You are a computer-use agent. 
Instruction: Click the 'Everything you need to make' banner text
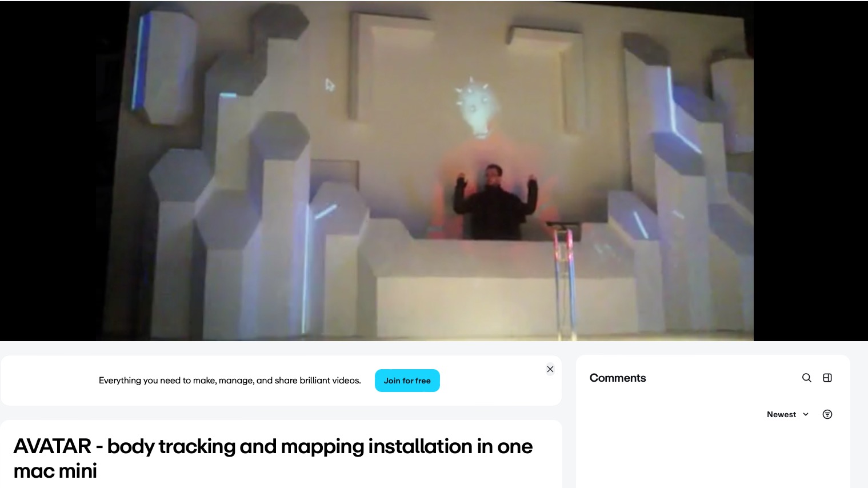tap(230, 381)
